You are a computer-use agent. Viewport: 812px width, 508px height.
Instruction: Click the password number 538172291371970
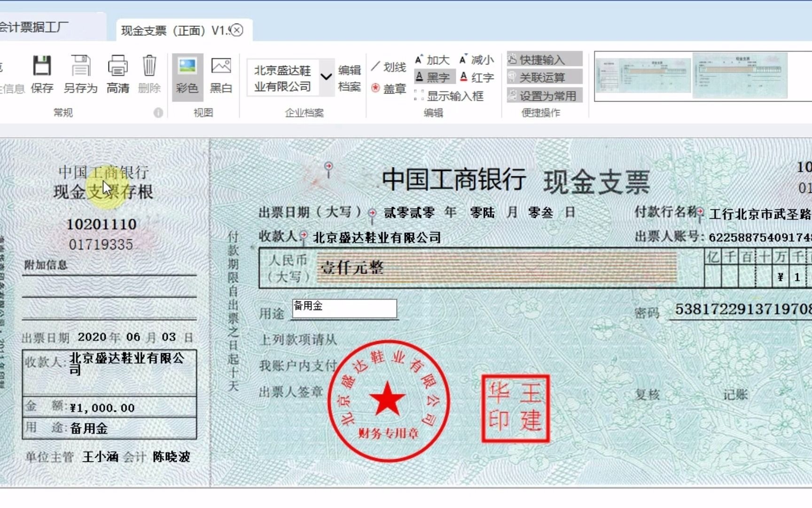pos(743,309)
